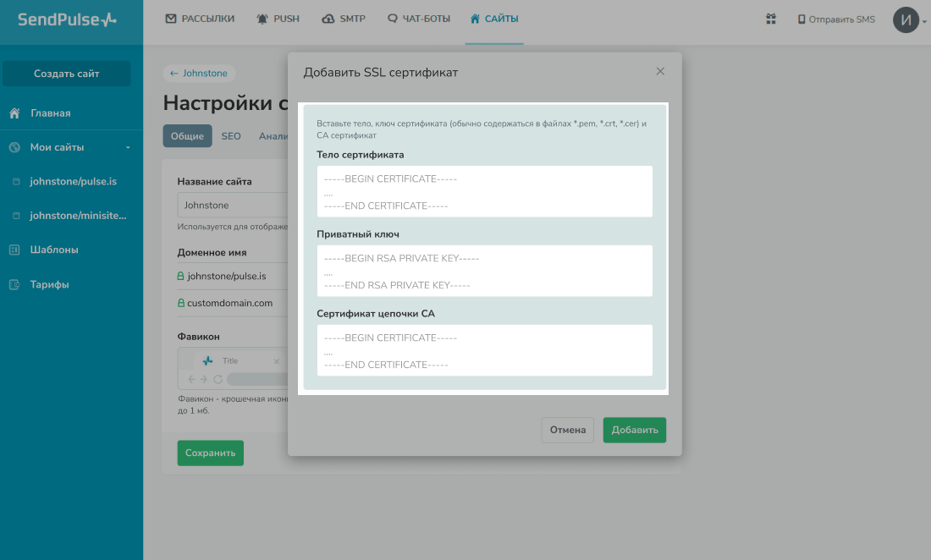
Task: Switch to the SEO settings tab
Action: 231,136
